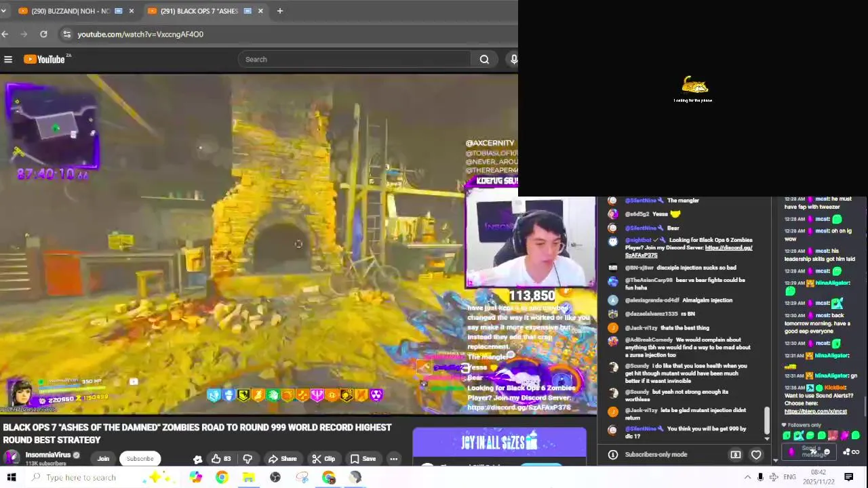This screenshot has height=488, width=868.
Task: Open Super Chat dollar icon in chat
Action: pyautogui.click(x=736, y=455)
